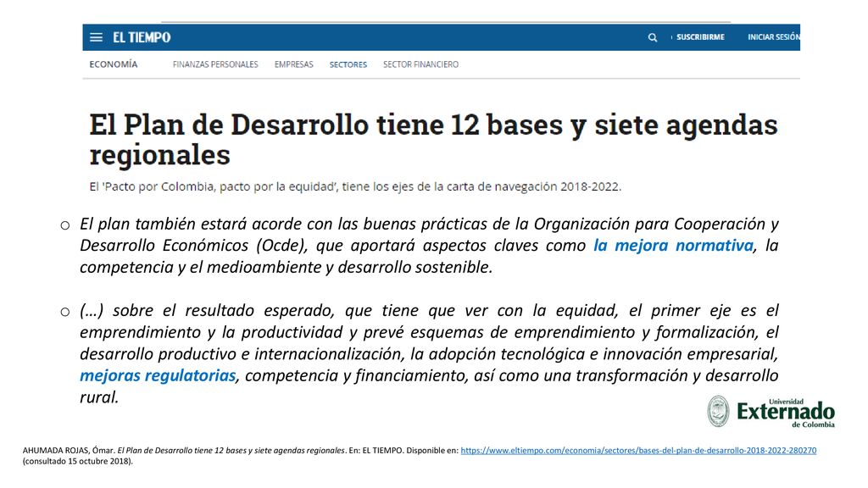Screen dimensions: 868x488
Task: Click the text '(consultado 15 octubre 2018)'
Action: pos(77,462)
